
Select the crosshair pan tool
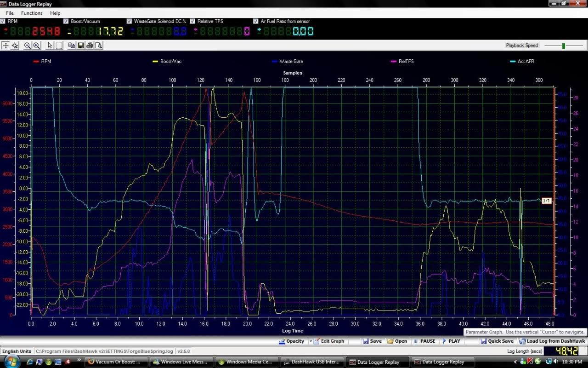point(6,46)
